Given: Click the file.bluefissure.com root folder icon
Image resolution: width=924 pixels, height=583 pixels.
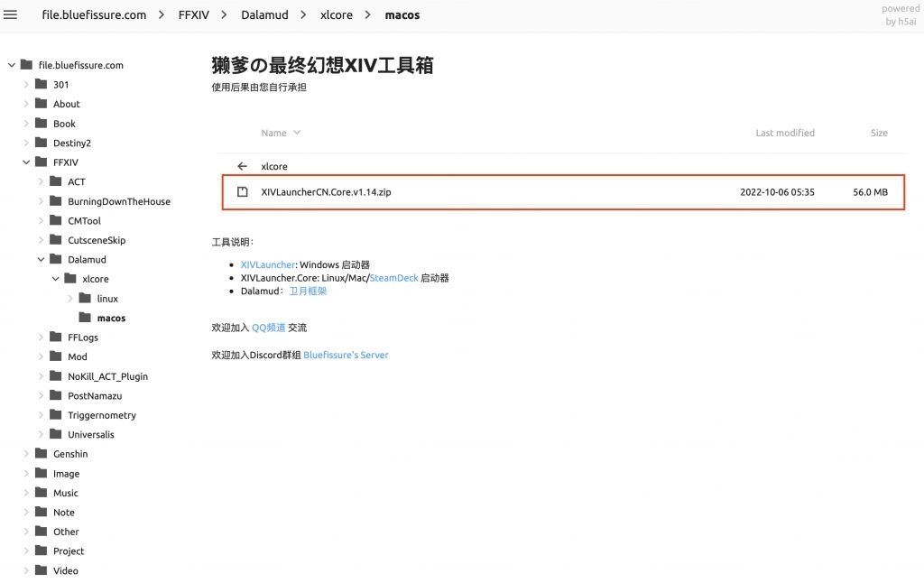Looking at the screenshot, I should point(25,65).
